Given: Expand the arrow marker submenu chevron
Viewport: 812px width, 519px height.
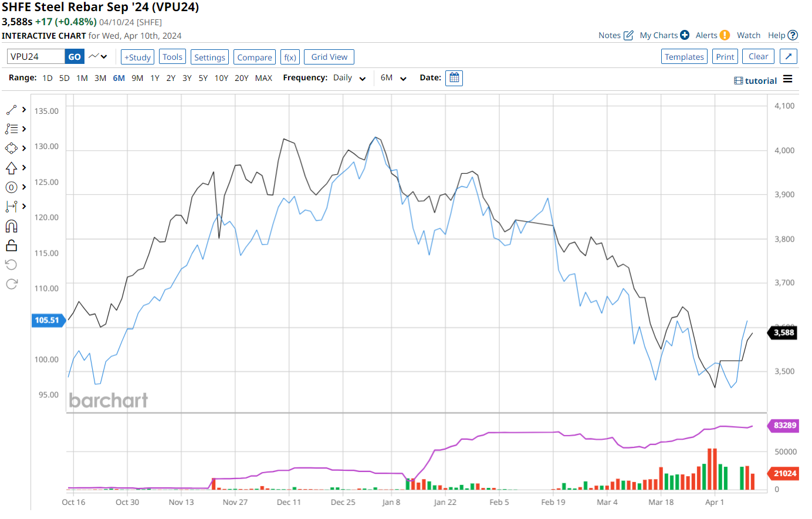Looking at the screenshot, I should 24,168.
